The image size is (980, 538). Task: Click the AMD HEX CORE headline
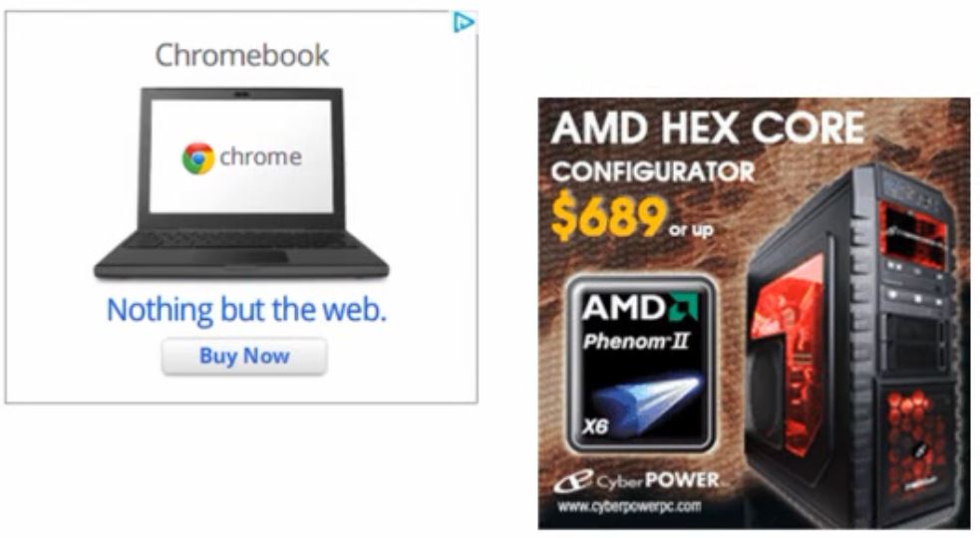(708, 129)
